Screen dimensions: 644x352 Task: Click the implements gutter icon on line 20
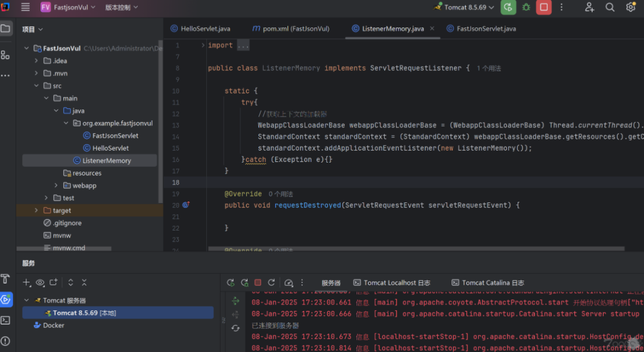[x=185, y=205]
